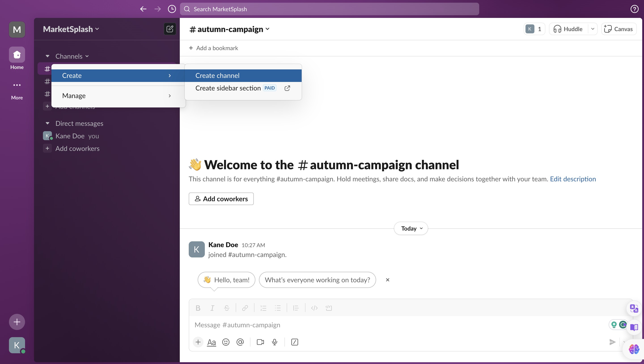Screen dimensions: 644x364
Task: Collapse the Direct messages section
Action: coord(47,123)
